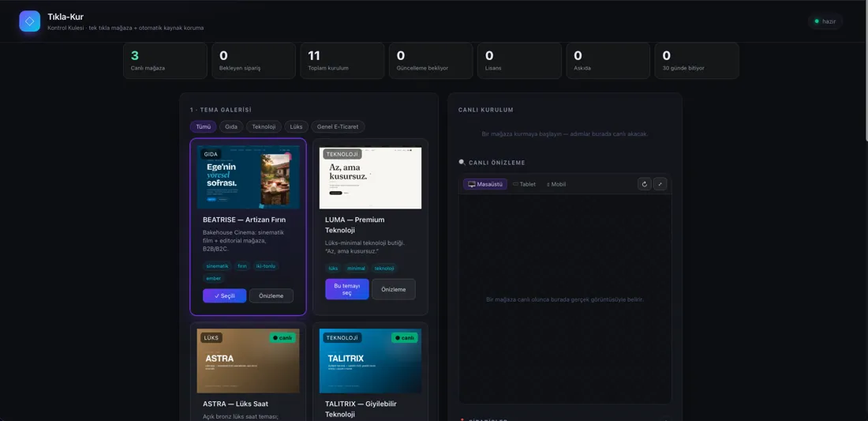Click the 30 günde bitiyor stat card
Screen dimensions: 868x421
click(x=697, y=60)
